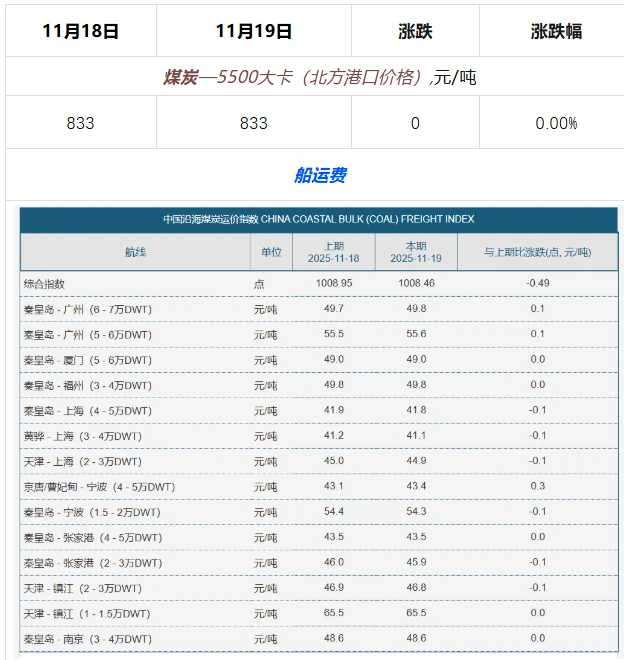Click the 航线 table header
The image size is (624, 660).
(x=135, y=252)
